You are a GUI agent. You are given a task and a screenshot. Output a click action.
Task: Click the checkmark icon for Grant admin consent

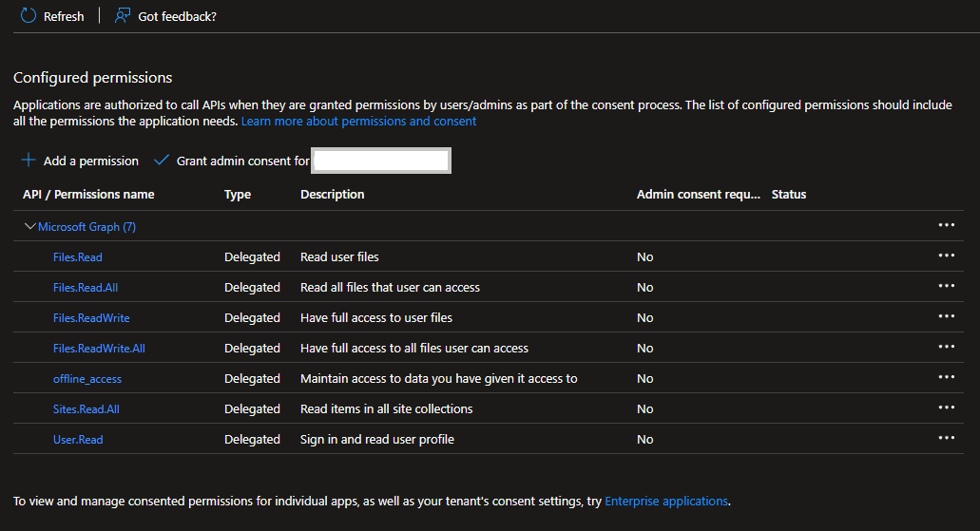click(162, 160)
